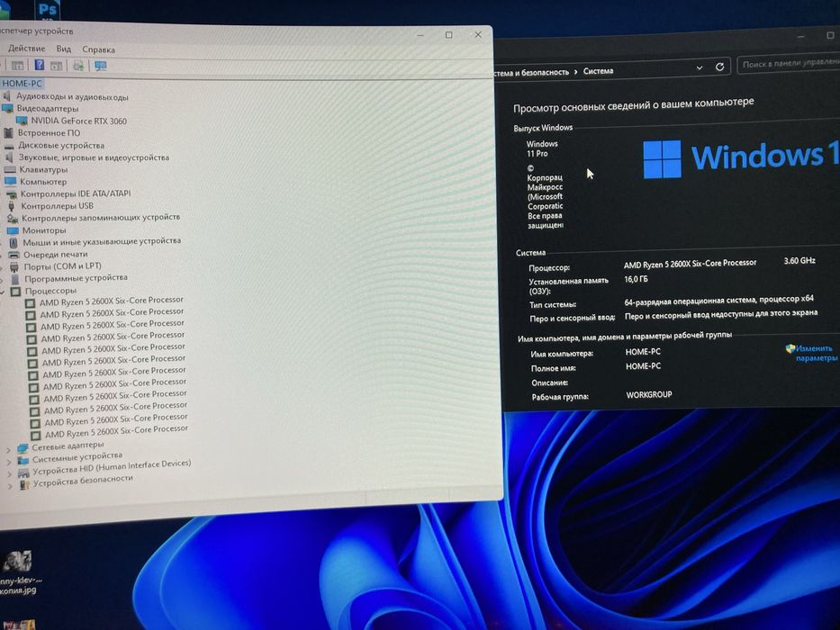The image size is (840, 630).
Task: Click the keyboard icon beside Клавиатуры
Action: point(10,169)
